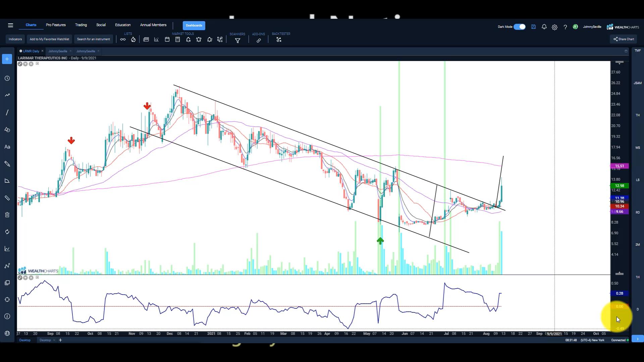644x362 pixels.
Task: Open the calculator icon in Market Tools
Action: pyautogui.click(x=177, y=40)
